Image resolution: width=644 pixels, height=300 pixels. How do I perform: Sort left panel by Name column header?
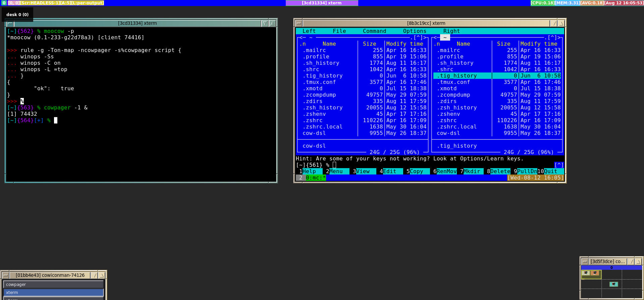pyautogui.click(x=329, y=44)
